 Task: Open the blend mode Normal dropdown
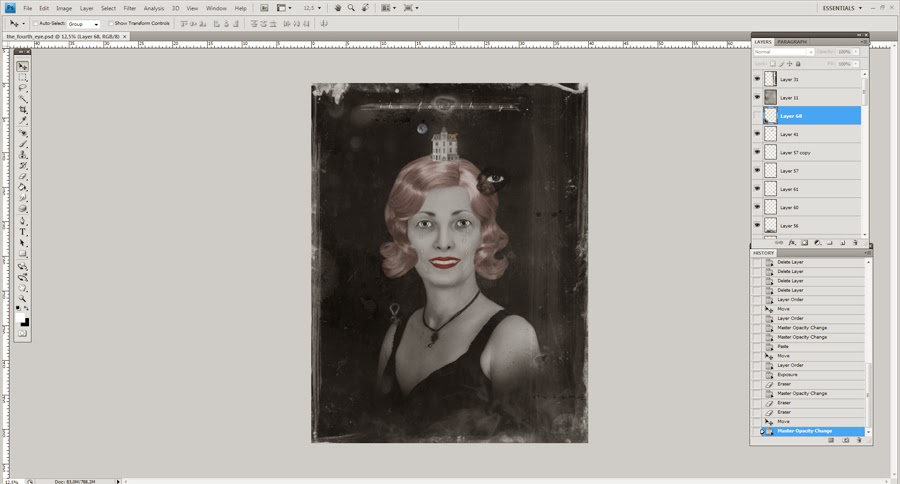[x=783, y=51]
